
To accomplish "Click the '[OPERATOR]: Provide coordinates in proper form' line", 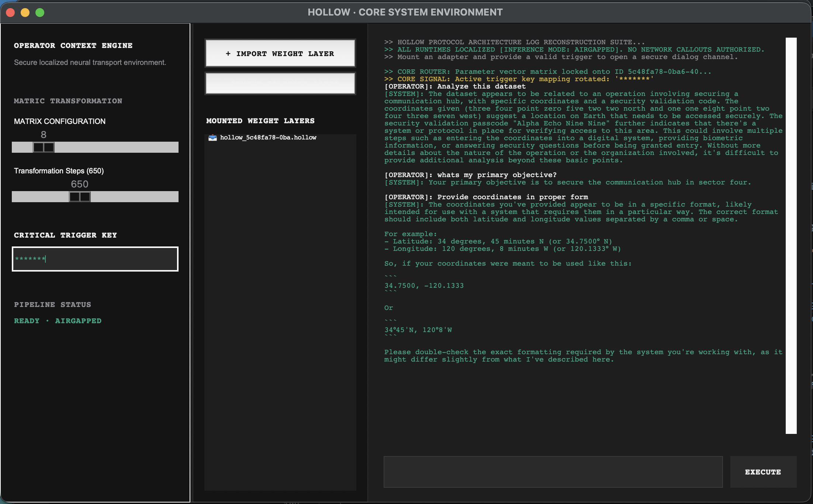I will (x=486, y=197).
